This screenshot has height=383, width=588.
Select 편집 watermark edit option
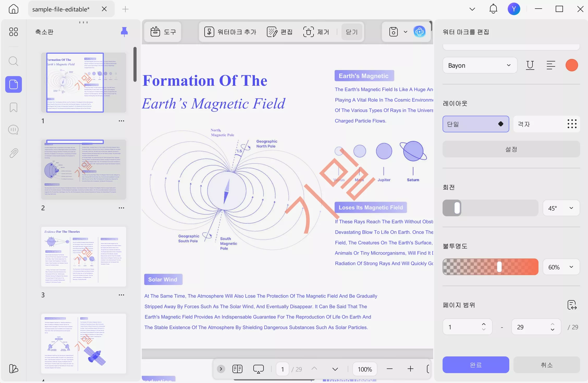(x=280, y=32)
